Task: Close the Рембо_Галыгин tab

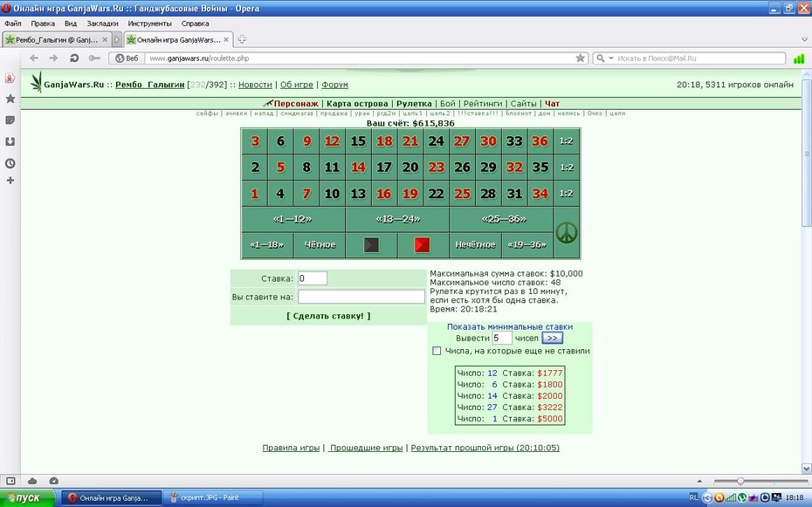Action: coord(105,39)
